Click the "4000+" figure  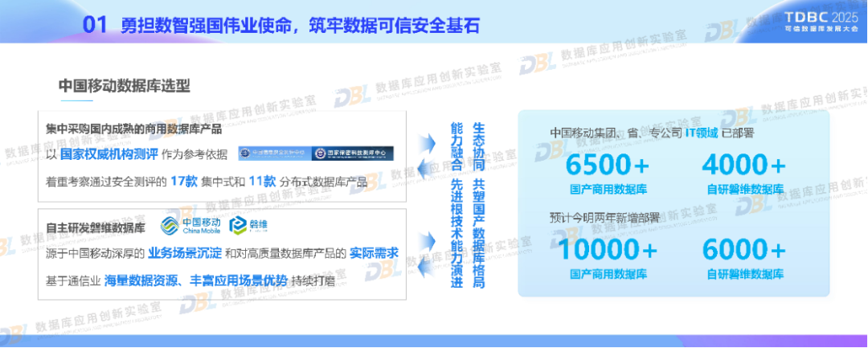(x=744, y=166)
